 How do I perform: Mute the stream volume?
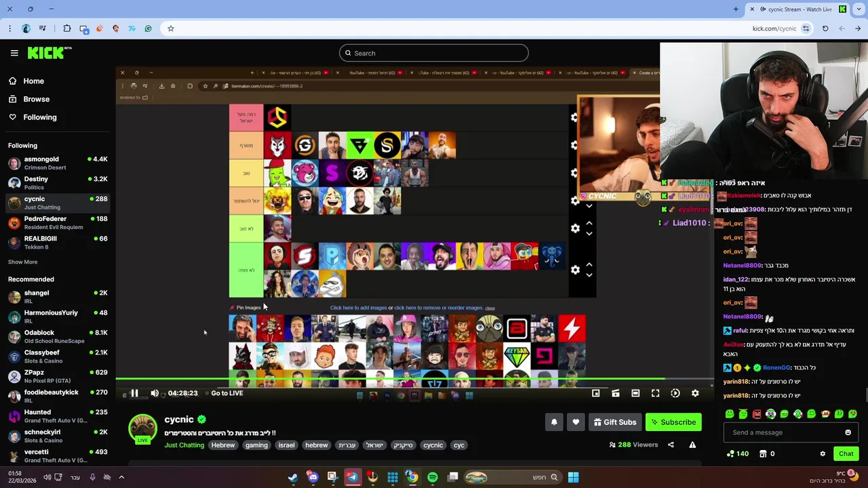click(155, 393)
